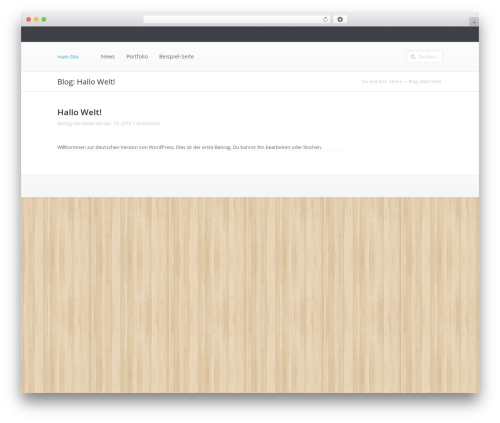Click the yellow minimize window button
The width and height of the screenshot is (500, 423).
click(36, 19)
